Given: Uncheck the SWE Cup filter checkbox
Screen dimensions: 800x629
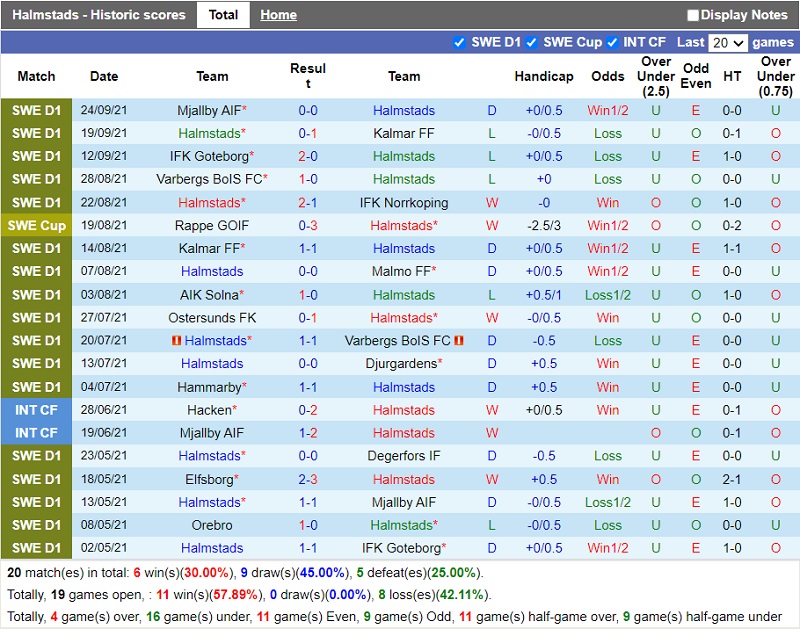Looking at the screenshot, I should click(532, 42).
